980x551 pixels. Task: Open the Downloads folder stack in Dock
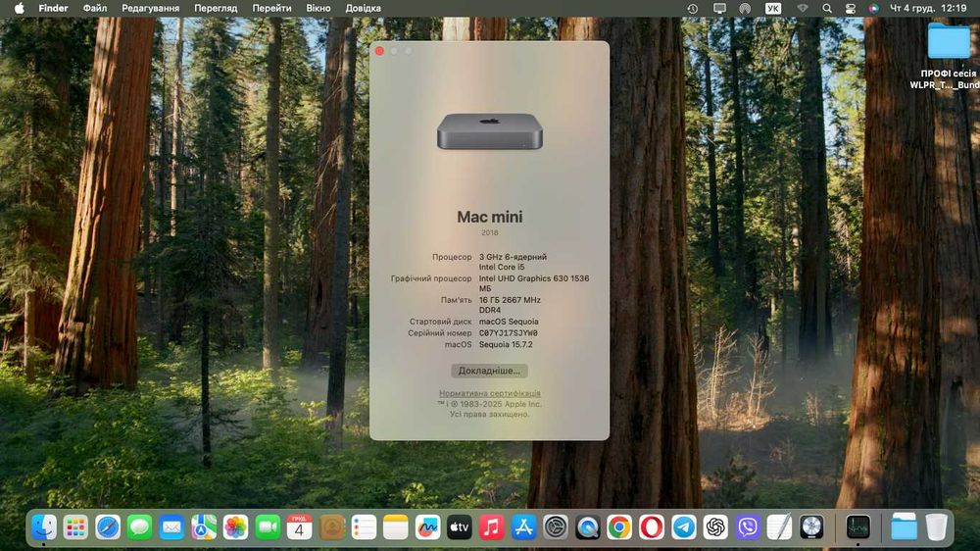point(904,527)
